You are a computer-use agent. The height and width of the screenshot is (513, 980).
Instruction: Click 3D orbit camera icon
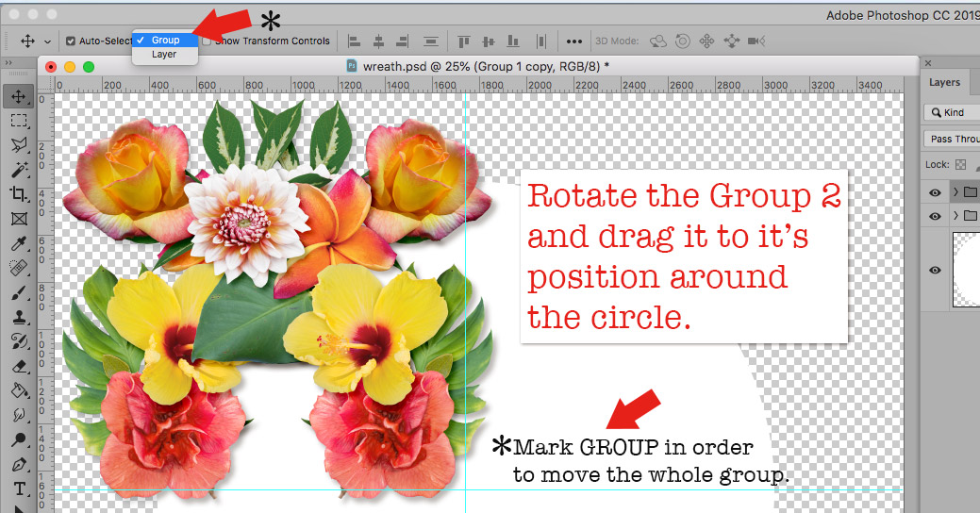point(657,41)
